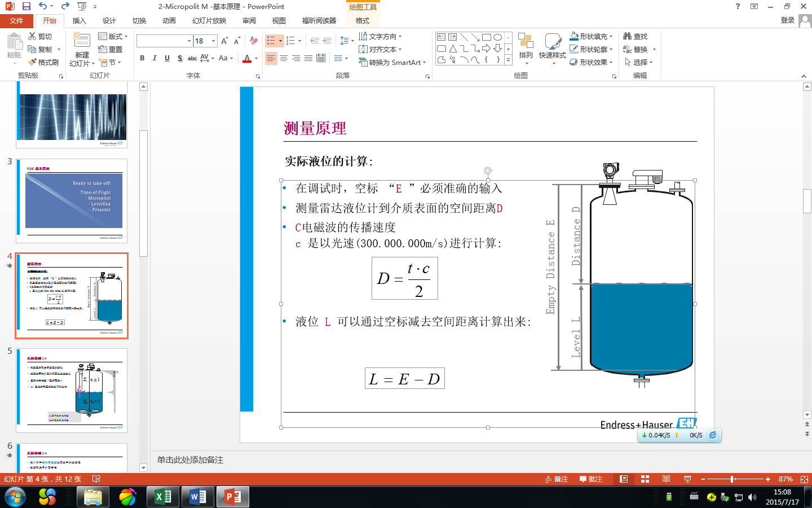The image size is (812, 508).
Task: Expand the shapes gallery more arrow
Action: coord(508,59)
